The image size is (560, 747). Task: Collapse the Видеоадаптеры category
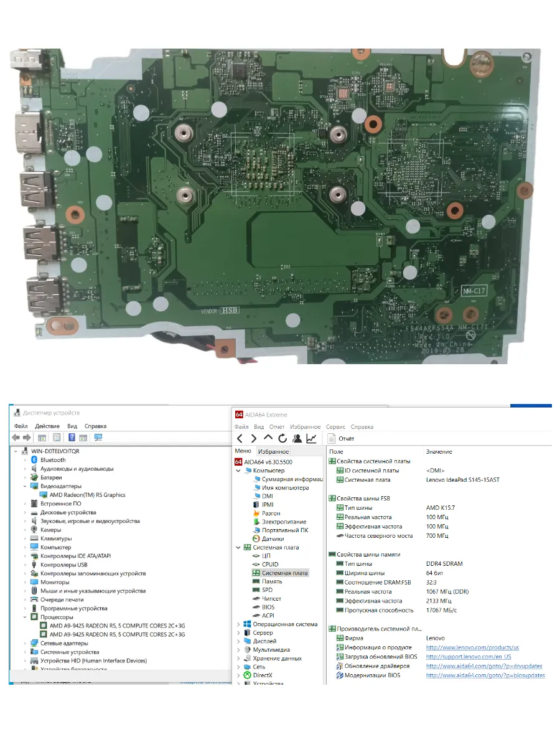(x=26, y=486)
